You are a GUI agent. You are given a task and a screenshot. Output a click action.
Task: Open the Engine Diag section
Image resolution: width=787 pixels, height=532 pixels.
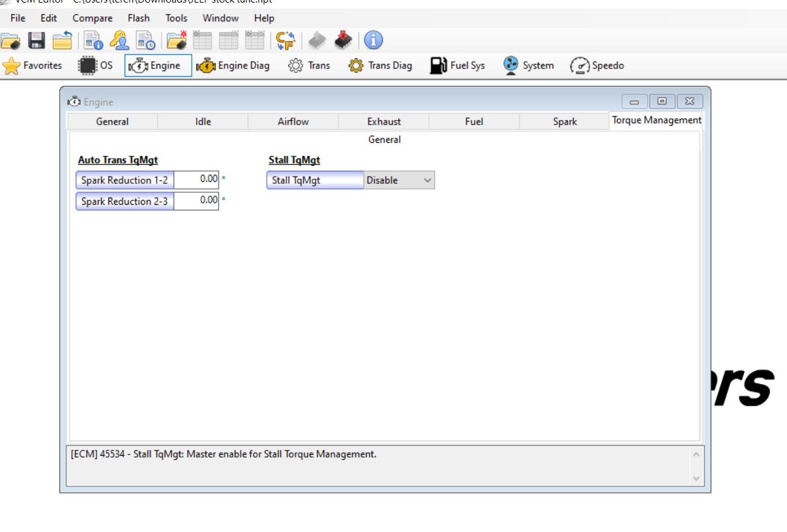coord(233,65)
